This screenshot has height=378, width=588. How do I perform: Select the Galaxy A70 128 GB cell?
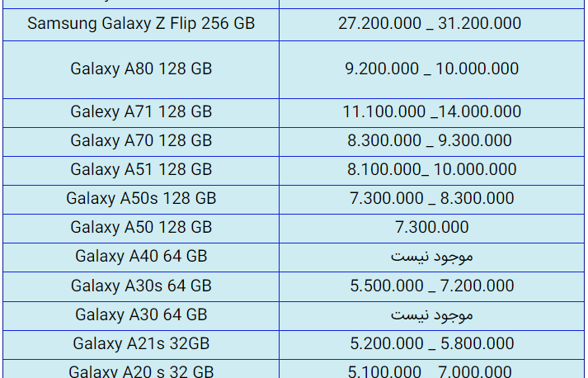[x=141, y=141]
